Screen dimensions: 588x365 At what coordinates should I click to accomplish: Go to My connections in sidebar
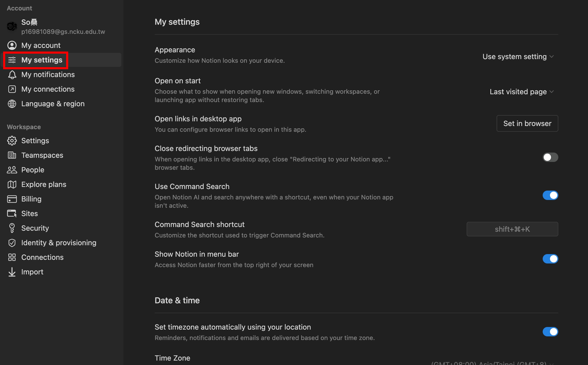(48, 89)
